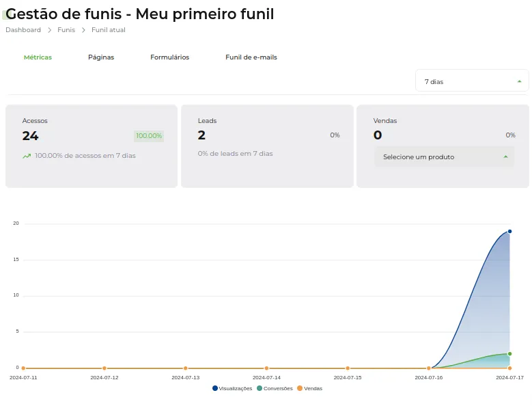Click the green 100.00% badge in Acessos

[x=149, y=136]
